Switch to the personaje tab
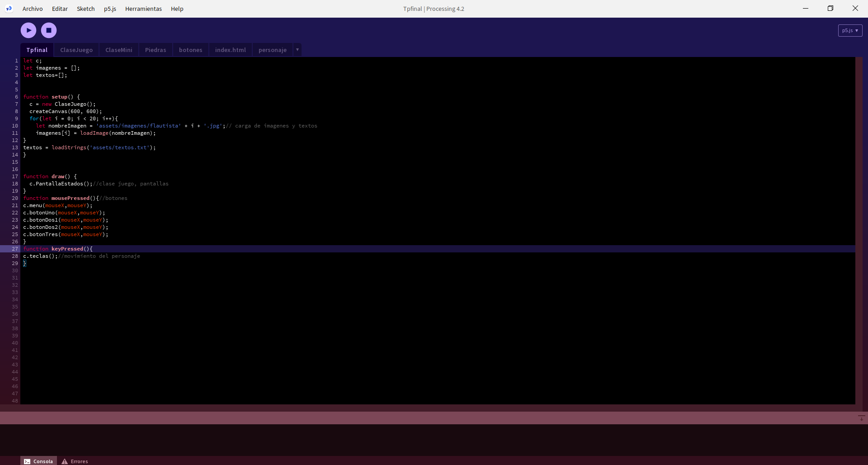868x465 pixels. 273,50
